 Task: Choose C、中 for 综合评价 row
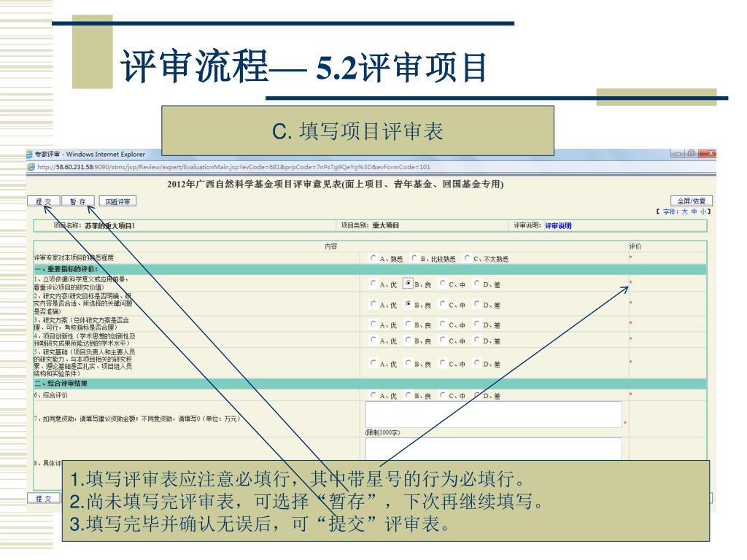(443, 394)
